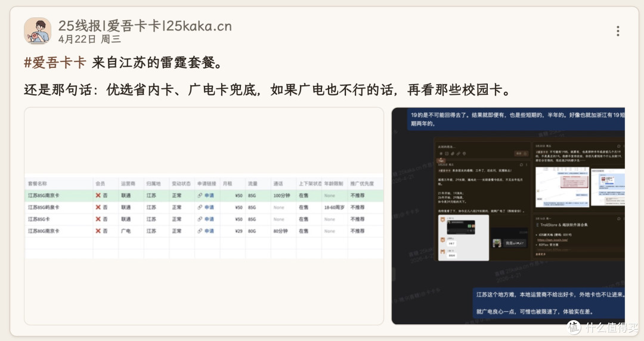Click the 推广优先度 column header
This screenshot has width=644, height=341.
(x=362, y=183)
